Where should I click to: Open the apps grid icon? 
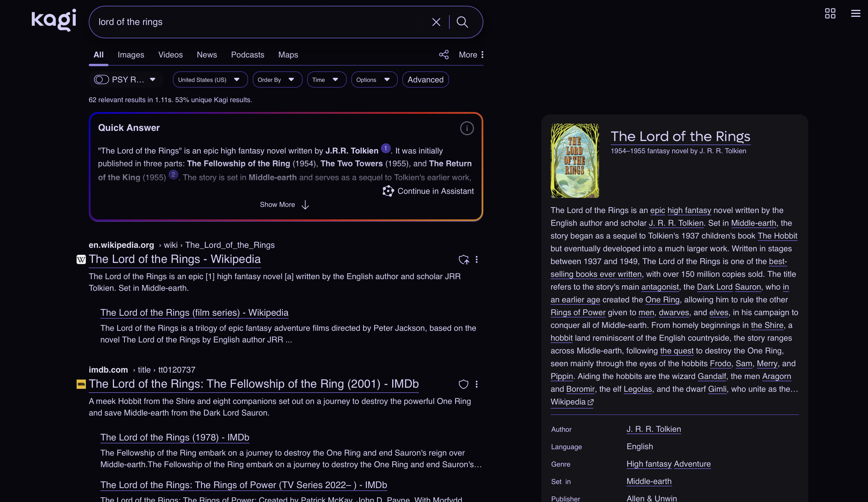click(x=830, y=13)
